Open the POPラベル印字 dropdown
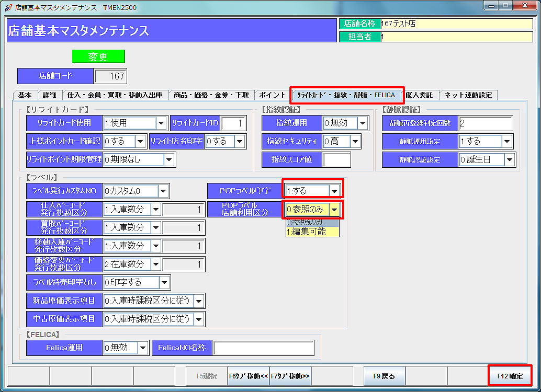This screenshot has width=541, height=392. tap(334, 191)
